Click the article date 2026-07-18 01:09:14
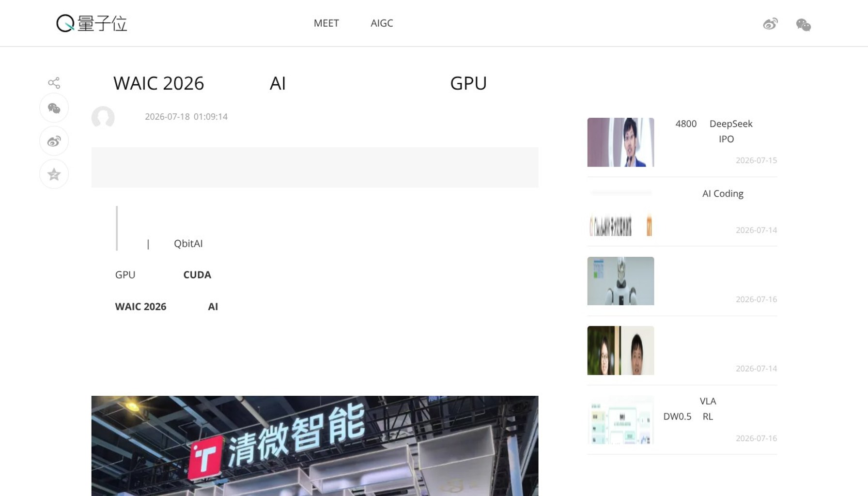Viewport: 868px width, 496px height. 186,117
